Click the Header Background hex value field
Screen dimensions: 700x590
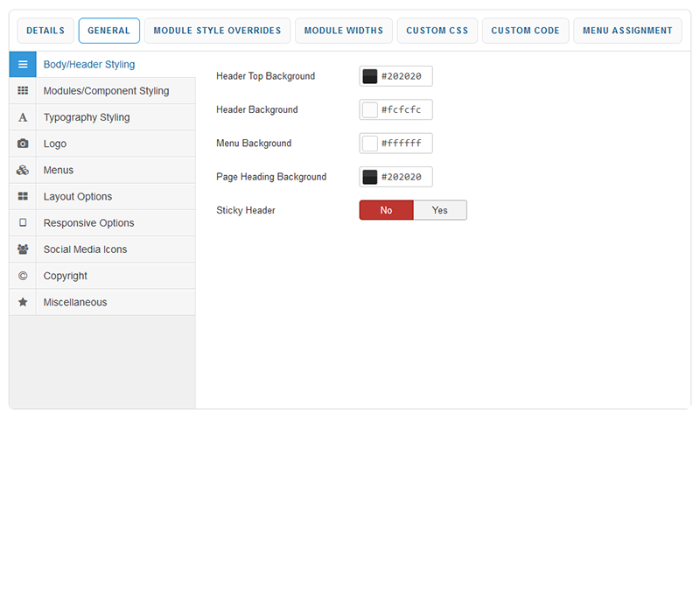[404, 110]
